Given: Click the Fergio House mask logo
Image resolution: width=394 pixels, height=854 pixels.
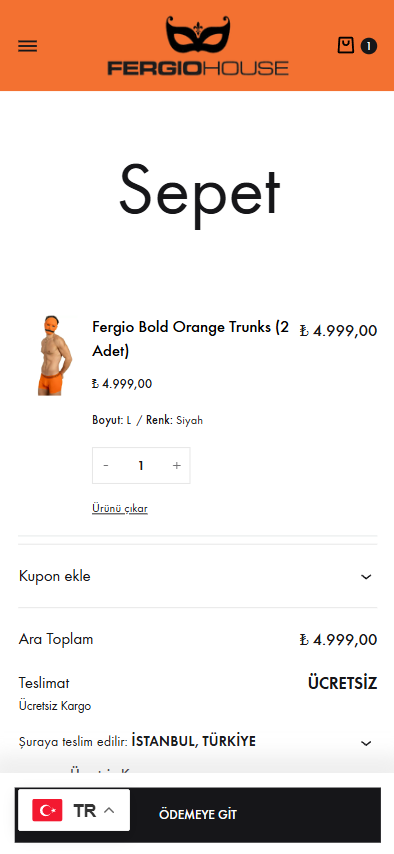Looking at the screenshot, I should 198,34.
